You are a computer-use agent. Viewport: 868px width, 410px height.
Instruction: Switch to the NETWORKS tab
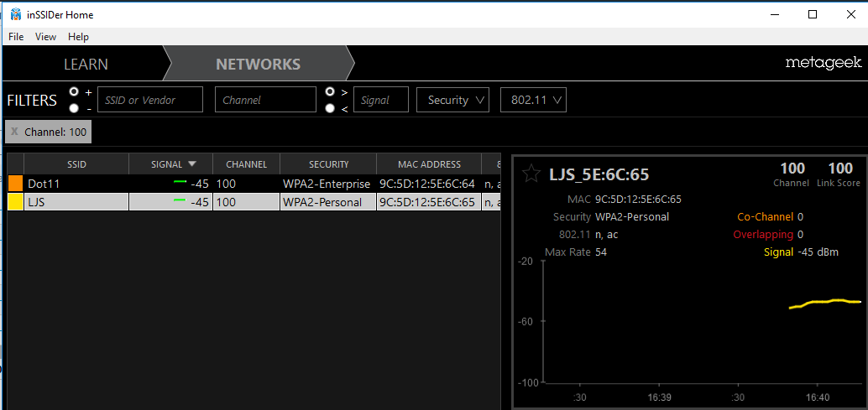point(258,64)
